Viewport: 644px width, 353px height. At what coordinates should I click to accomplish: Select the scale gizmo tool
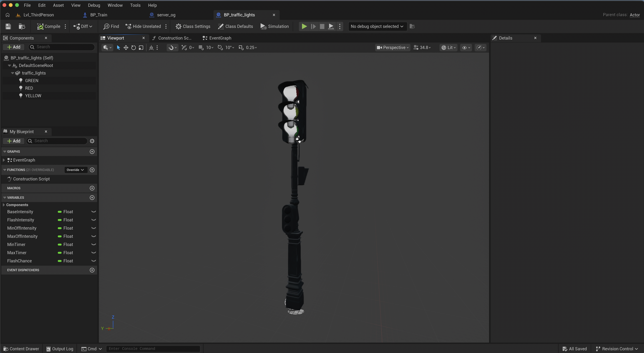pos(141,48)
